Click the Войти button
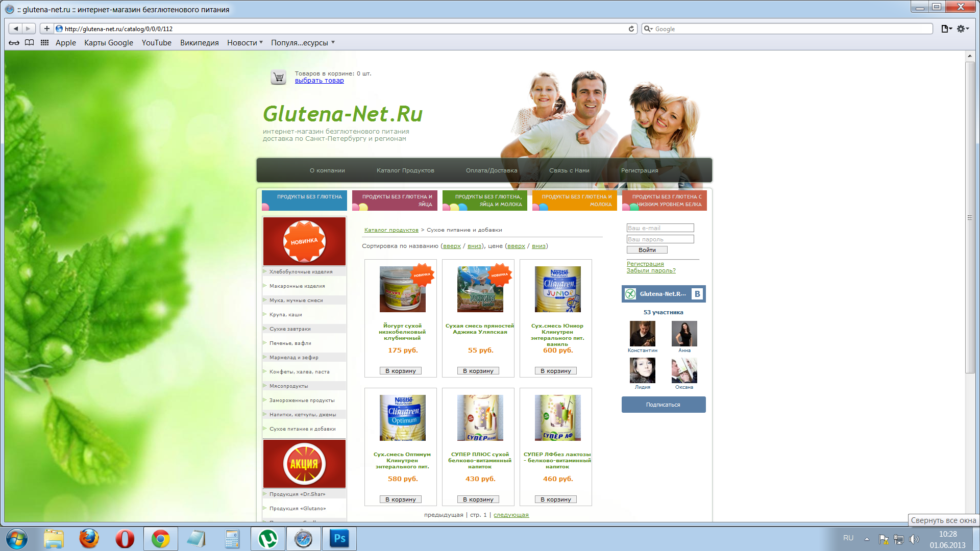 pyautogui.click(x=647, y=249)
